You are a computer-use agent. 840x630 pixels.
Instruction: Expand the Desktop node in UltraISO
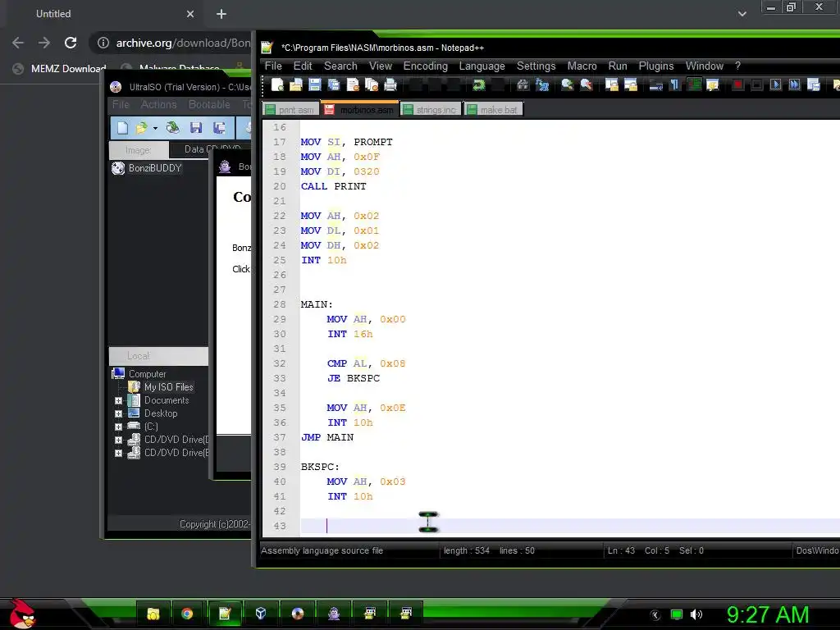pyautogui.click(x=118, y=413)
